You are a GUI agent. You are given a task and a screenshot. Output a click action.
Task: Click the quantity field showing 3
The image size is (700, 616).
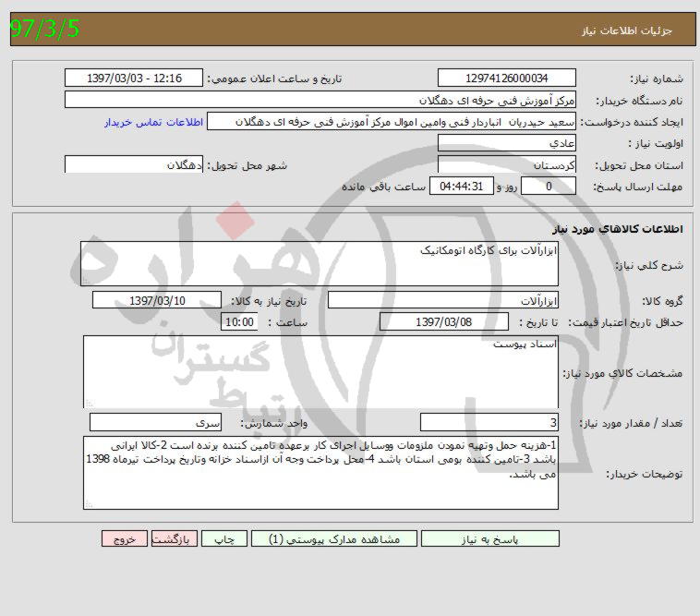[x=489, y=422]
